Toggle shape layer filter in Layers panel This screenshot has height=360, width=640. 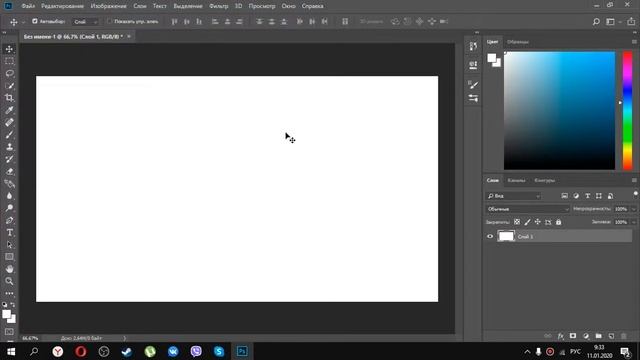pos(599,196)
